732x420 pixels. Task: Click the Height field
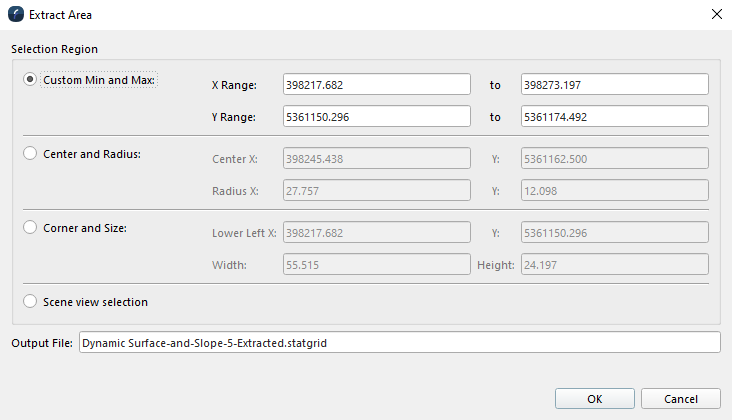615,264
